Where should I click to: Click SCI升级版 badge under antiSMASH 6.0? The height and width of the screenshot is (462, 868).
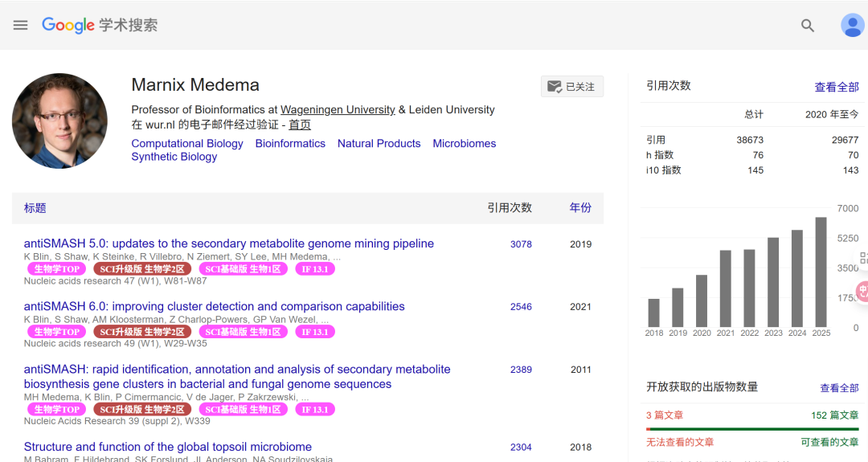pos(142,332)
